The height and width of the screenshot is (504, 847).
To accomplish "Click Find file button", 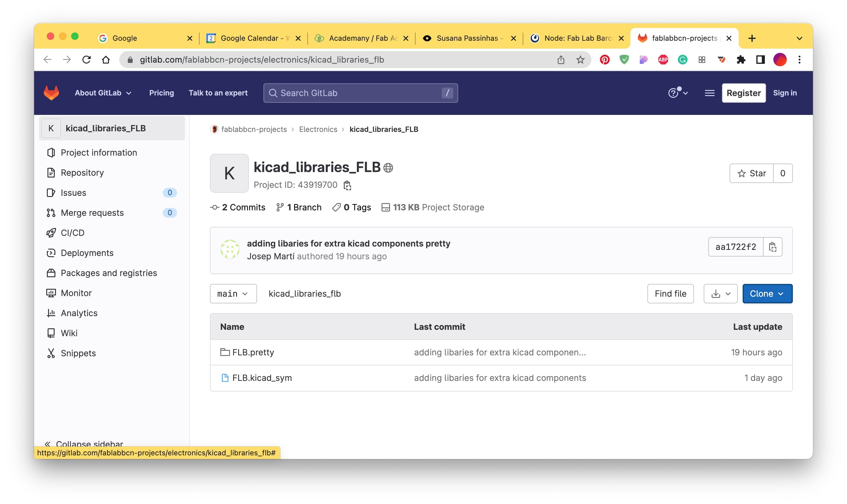I will click(670, 294).
